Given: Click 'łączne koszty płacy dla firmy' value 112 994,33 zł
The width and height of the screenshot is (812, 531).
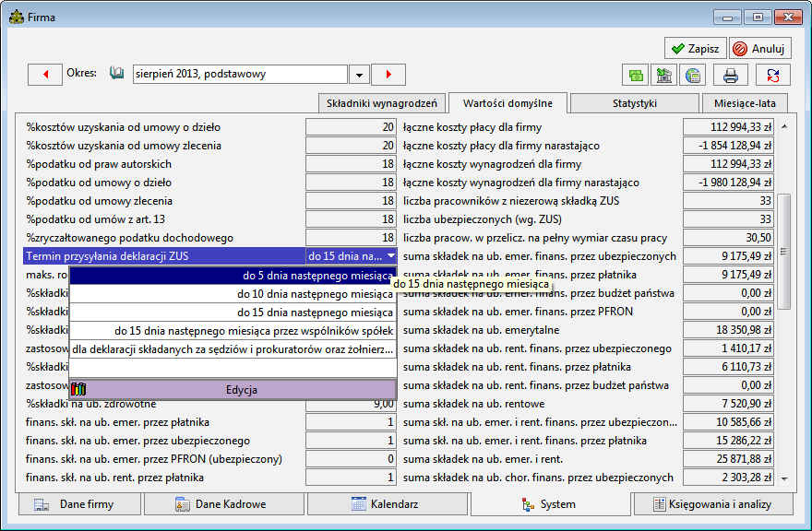Looking at the screenshot, I should click(728, 127).
